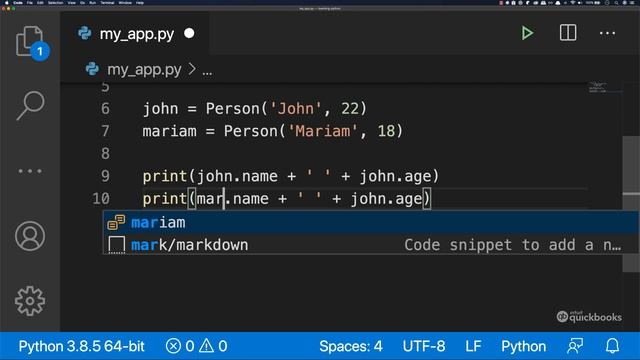
Task: Place cursor on line 7 mariam assignment
Action: (273, 131)
